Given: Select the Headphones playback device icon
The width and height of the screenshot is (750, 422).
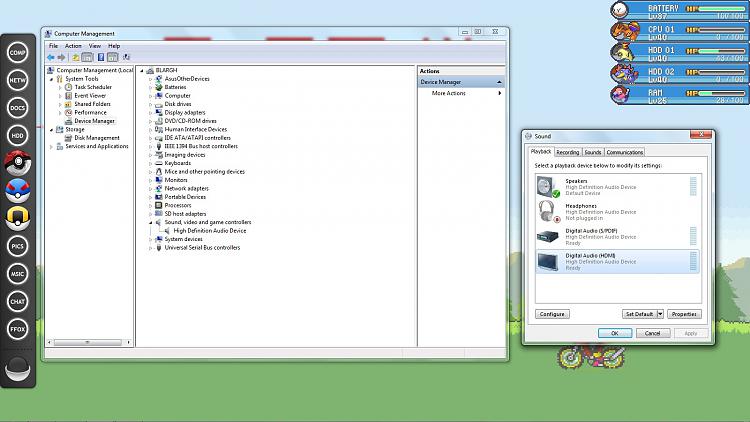Looking at the screenshot, I should pos(548,211).
